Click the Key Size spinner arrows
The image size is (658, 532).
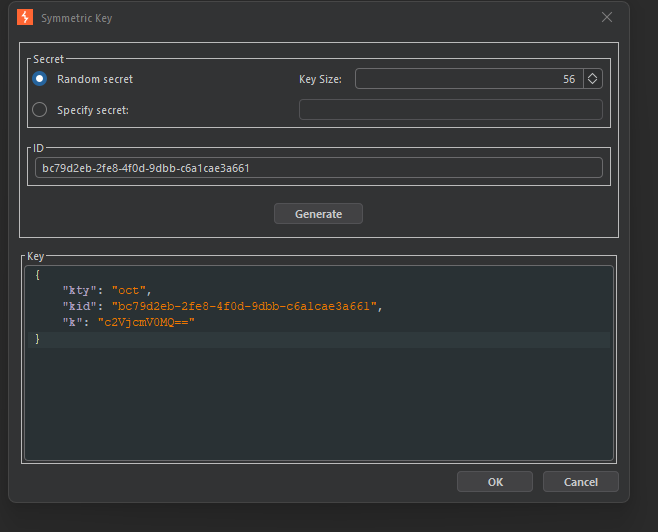click(593, 78)
